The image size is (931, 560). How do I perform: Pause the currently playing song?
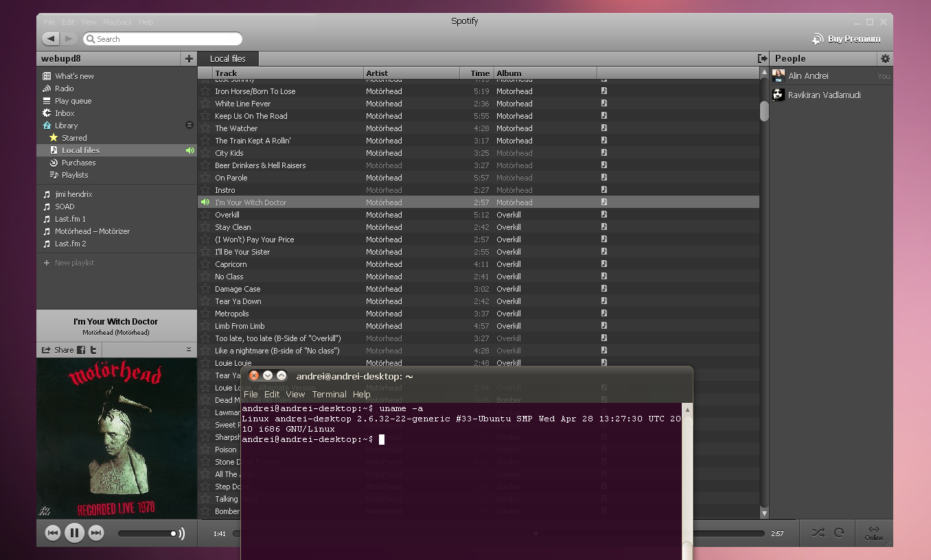(x=74, y=533)
